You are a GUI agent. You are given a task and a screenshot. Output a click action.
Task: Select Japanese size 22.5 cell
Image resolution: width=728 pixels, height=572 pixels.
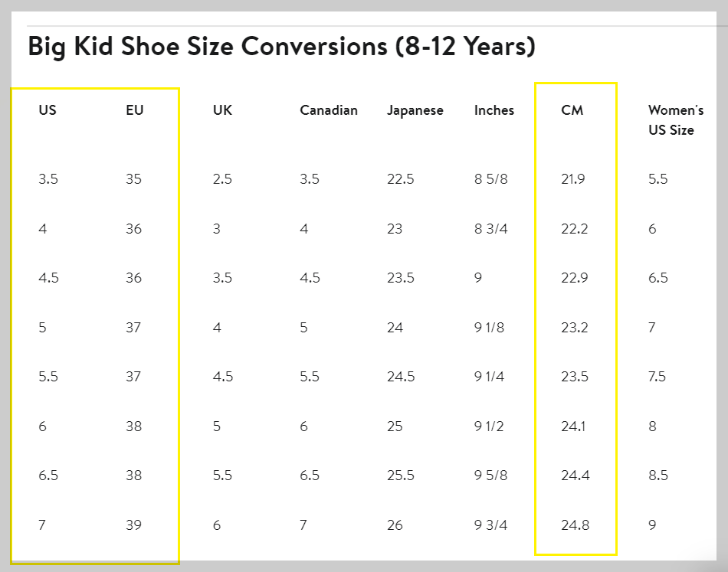click(400, 179)
